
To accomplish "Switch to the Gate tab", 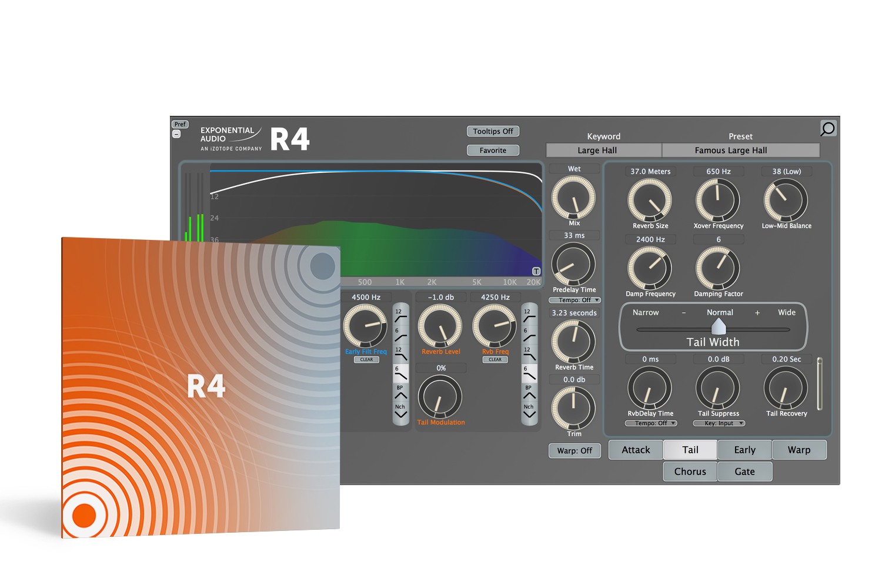I will click(744, 472).
